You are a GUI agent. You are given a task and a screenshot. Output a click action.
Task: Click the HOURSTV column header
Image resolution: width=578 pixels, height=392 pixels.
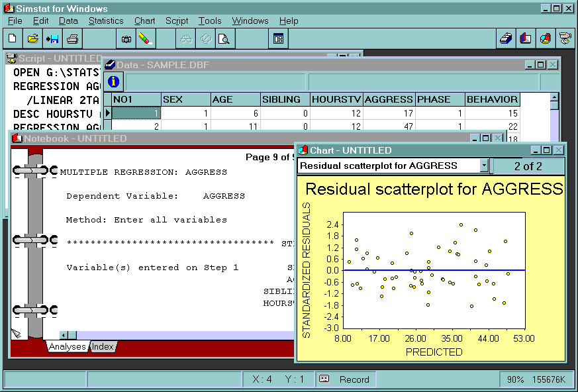click(336, 99)
